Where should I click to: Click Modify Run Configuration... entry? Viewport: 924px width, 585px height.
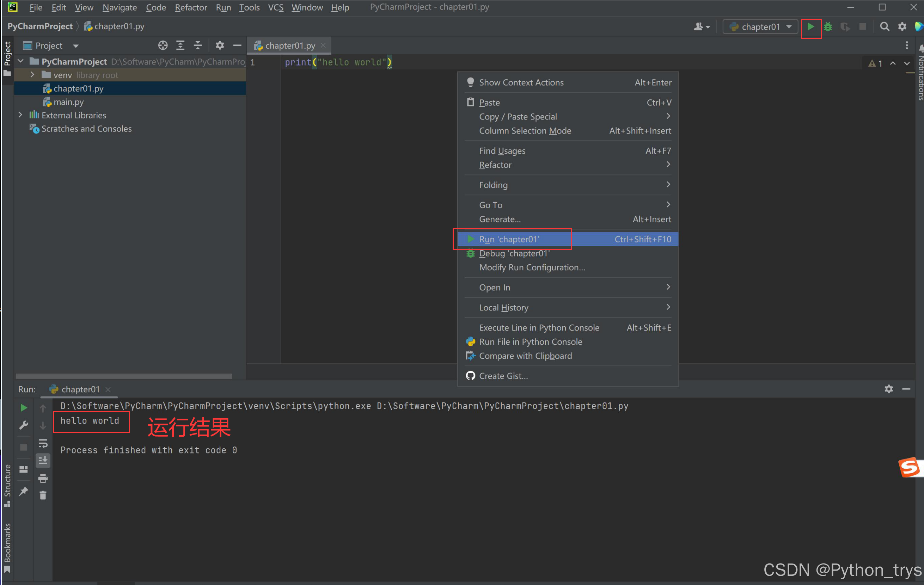[x=532, y=267]
